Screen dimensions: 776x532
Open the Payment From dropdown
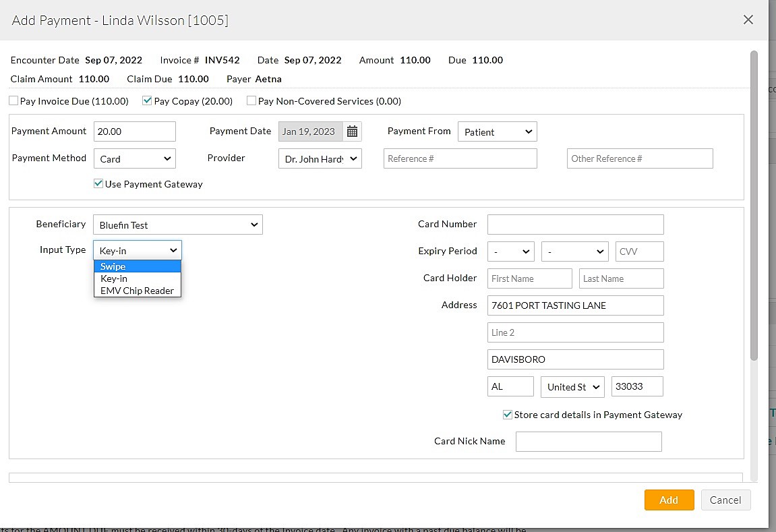tap(497, 131)
